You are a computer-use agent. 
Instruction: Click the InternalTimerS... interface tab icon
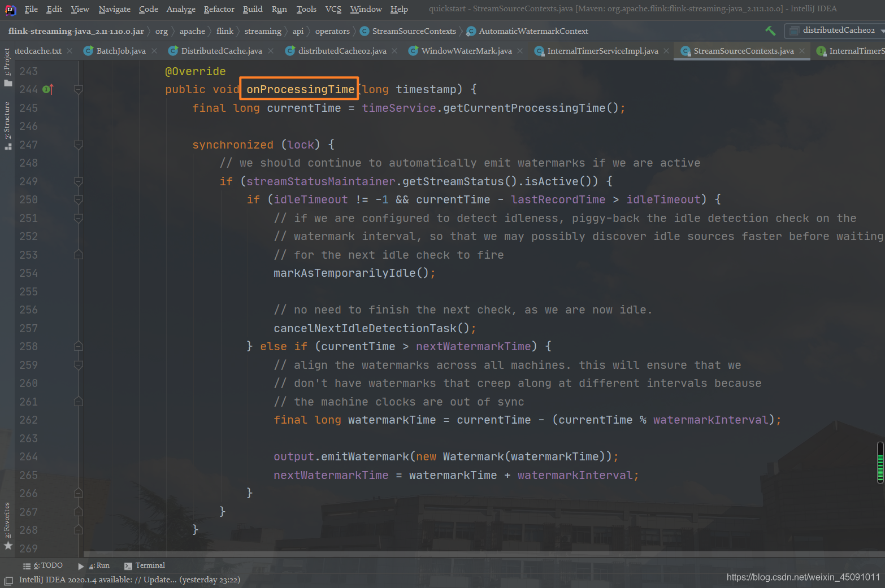pos(821,51)
